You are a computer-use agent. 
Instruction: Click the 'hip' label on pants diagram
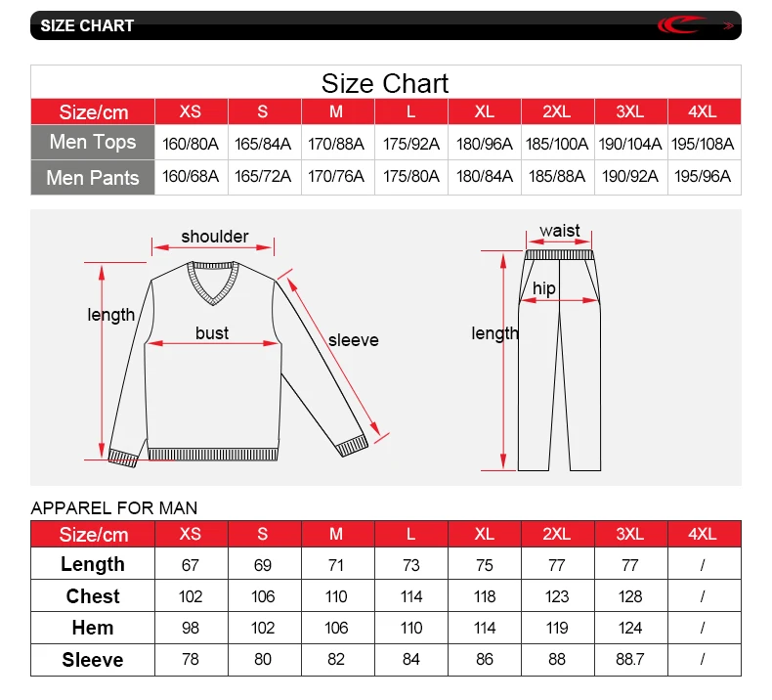click(x=544, y=288)
